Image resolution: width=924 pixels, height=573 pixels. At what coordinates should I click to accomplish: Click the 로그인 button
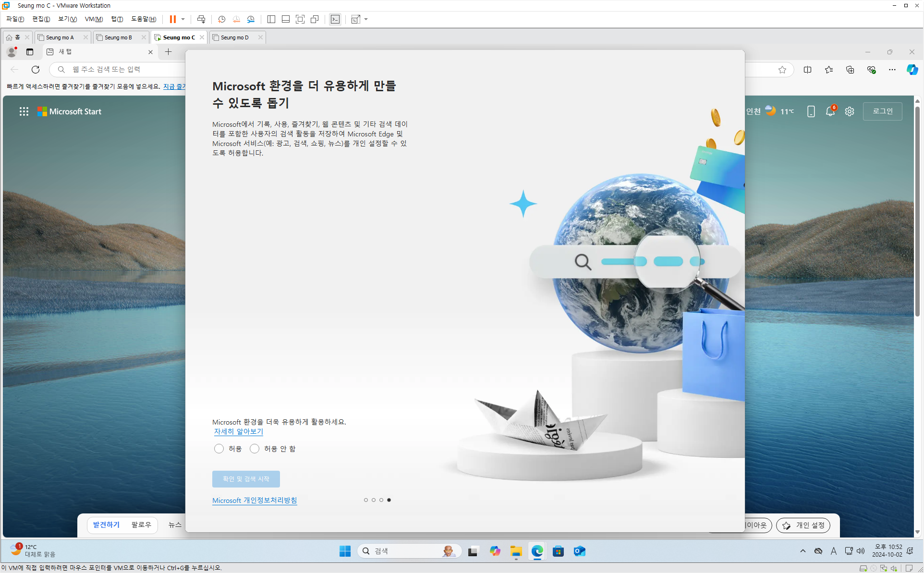[x=882, y=111]
